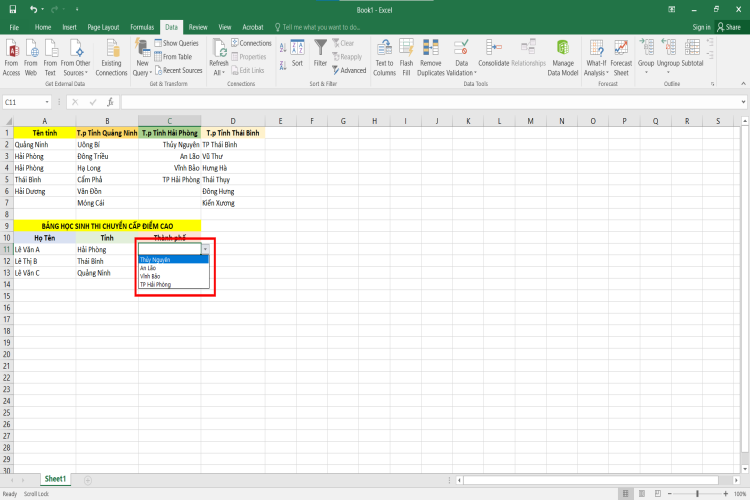Open Recent Sources
This screenshot has height=500, width=750.
(178, 70)
